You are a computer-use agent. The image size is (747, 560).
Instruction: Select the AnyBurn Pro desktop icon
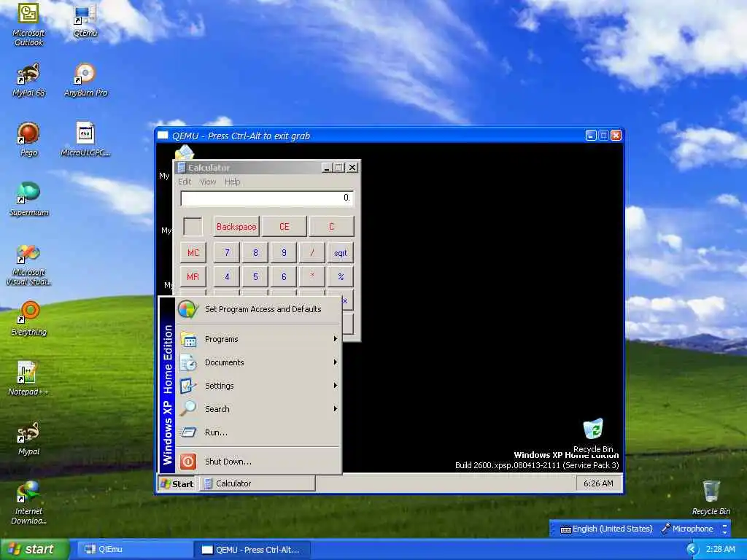click(86, 79)
